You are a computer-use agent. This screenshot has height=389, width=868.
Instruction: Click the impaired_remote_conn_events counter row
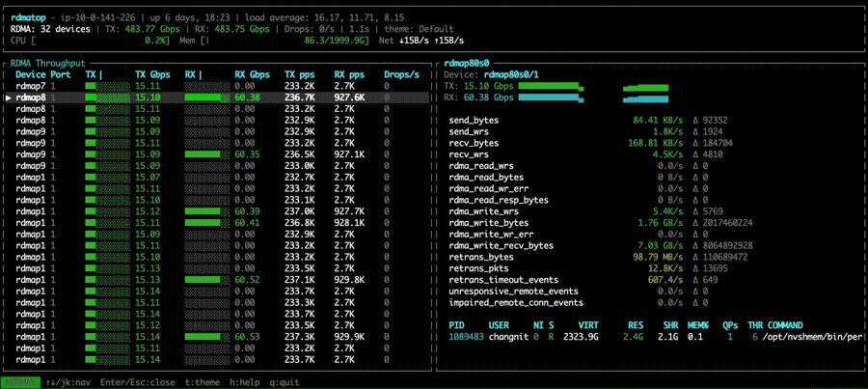pos(579,302)
